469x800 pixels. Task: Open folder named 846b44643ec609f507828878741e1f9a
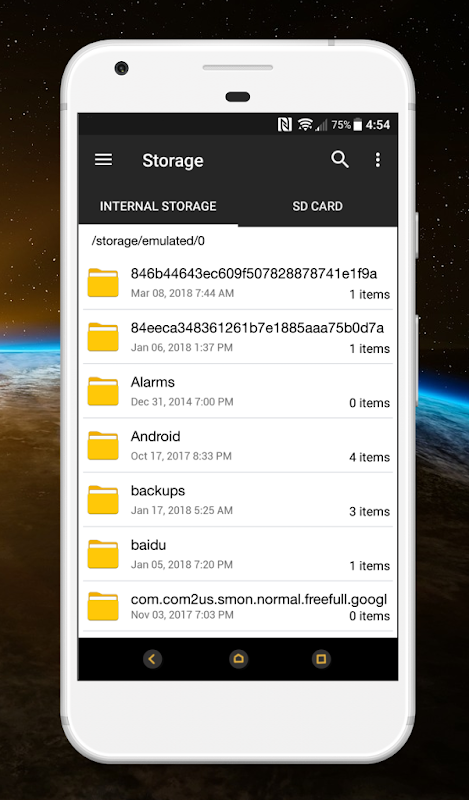pyautogui.click(x=254, y=274)
